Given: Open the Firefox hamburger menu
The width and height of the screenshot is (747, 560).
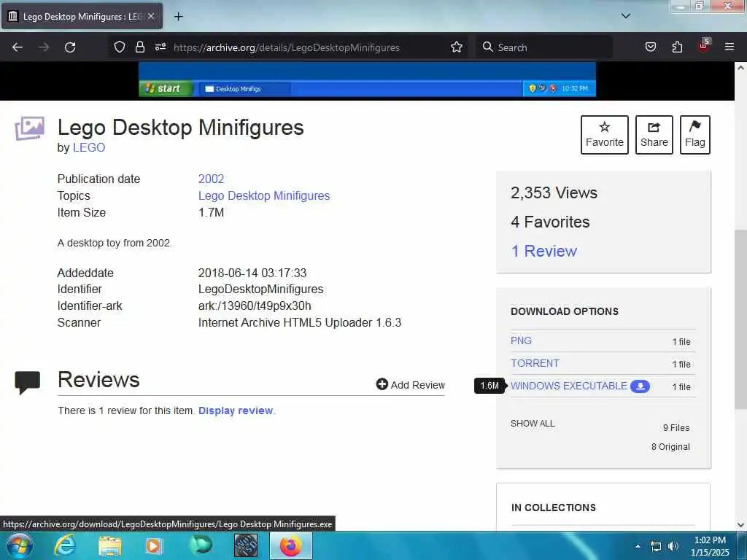Looking at the screenshot, I should pos(729,47).
